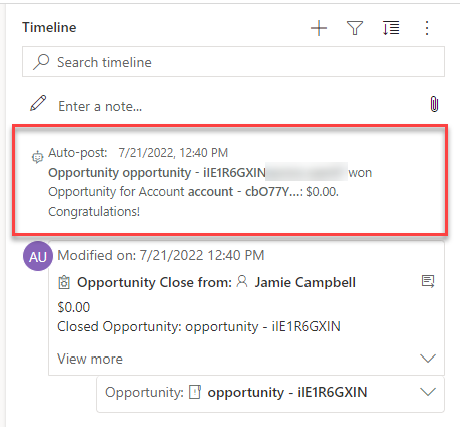Select the Timeline heading text

pyautogui.click(x=49, y=27)
